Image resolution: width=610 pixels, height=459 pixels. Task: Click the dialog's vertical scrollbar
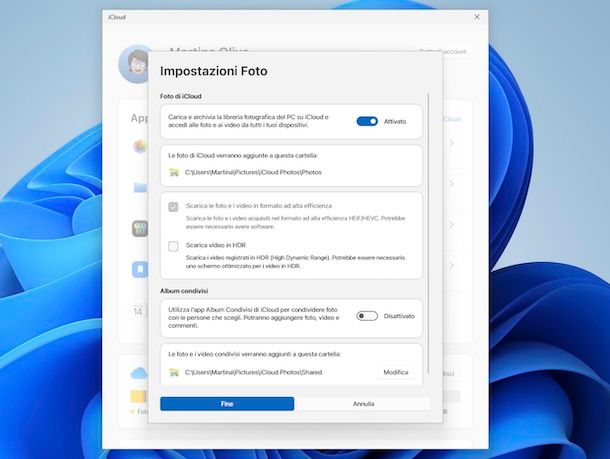click(x=428, y=233)
